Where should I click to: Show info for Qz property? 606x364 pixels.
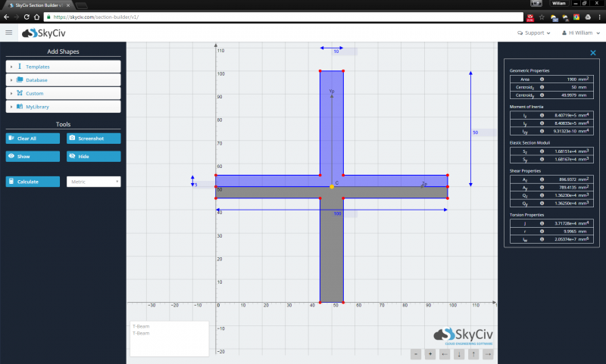(x=542, y=195)
